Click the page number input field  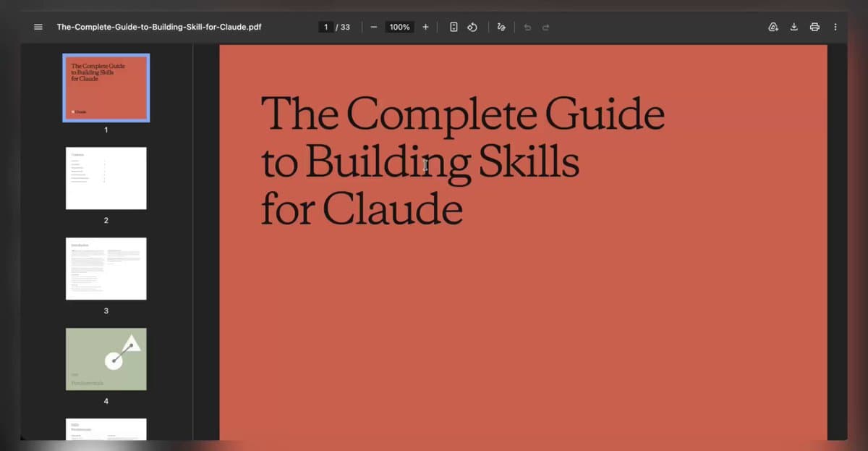pos(325,27)
